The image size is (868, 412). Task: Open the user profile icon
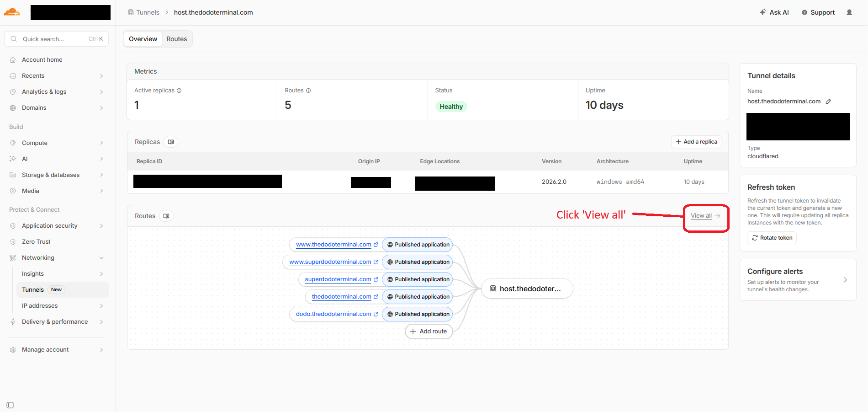click(849, 12)
